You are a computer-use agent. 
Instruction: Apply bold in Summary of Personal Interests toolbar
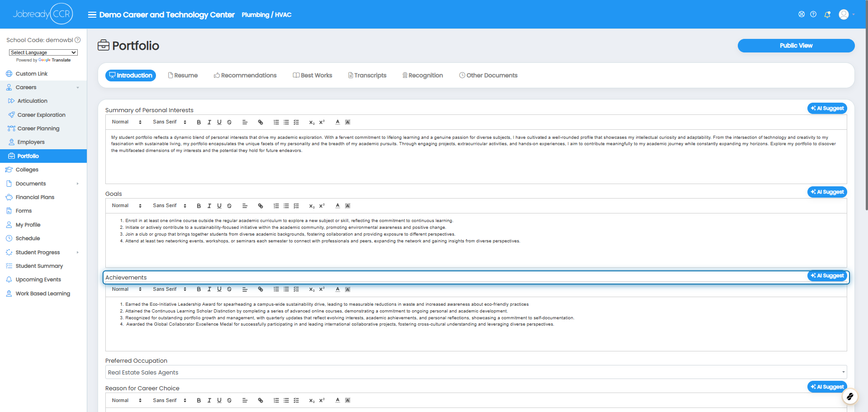[x=199, y=122]
